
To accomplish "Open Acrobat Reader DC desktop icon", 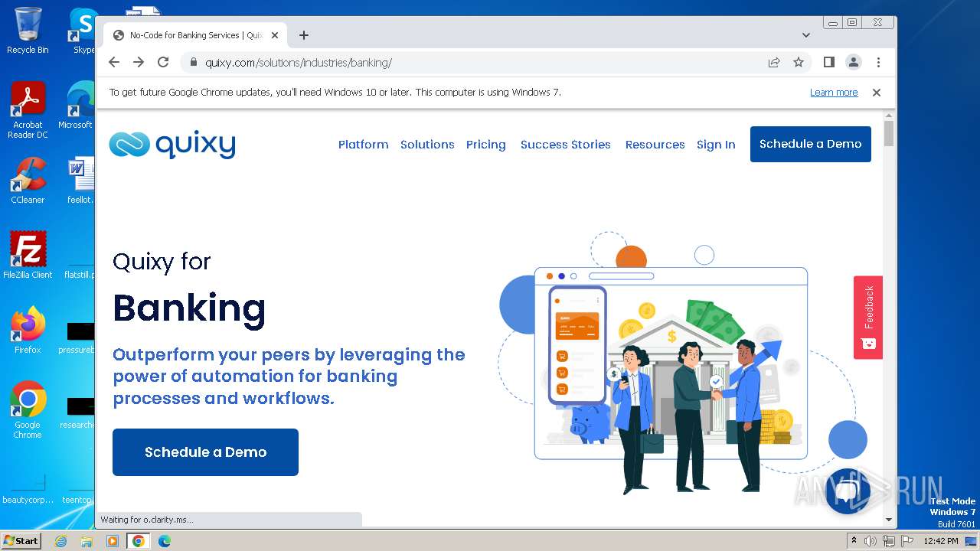I will coord(28,110).
